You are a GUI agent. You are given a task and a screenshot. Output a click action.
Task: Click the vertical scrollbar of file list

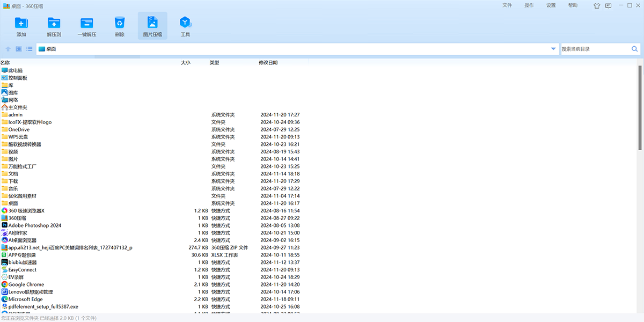(640, 107)
